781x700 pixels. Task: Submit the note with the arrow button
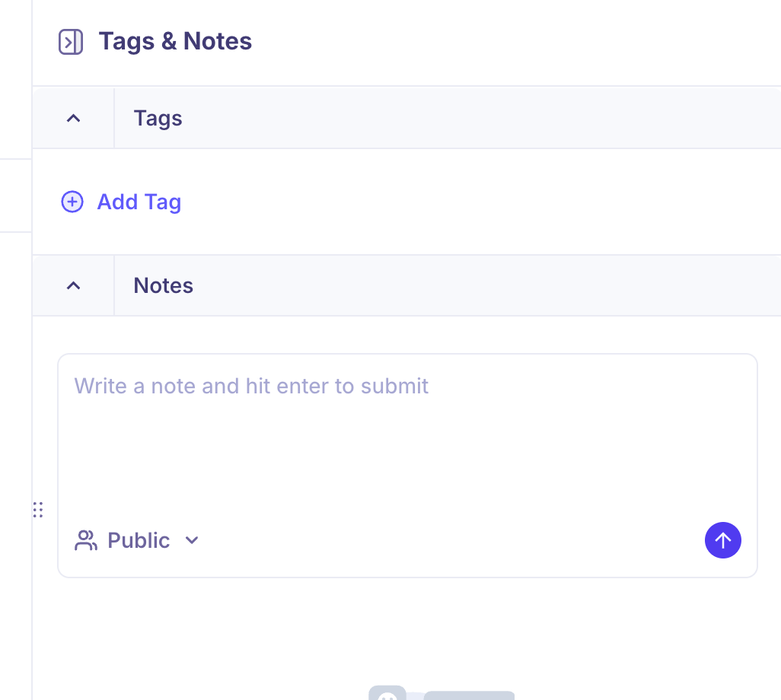[x=722, y=540]
